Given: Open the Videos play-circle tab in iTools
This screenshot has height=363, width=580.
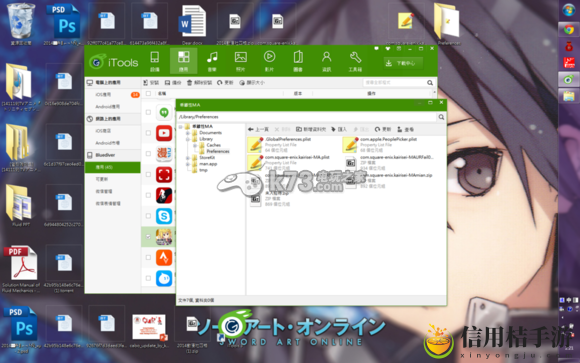Looking at the screenshot, I should (x=269, y=61).
